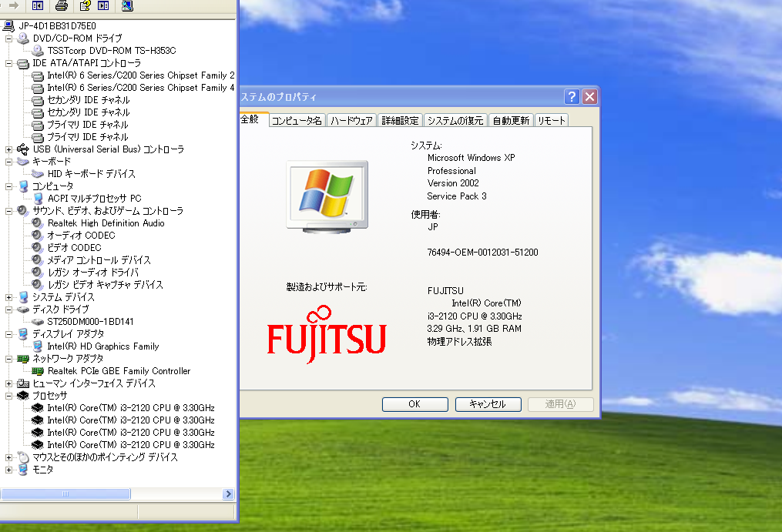Open the 自動更新 tab

[x=512, y=120]
